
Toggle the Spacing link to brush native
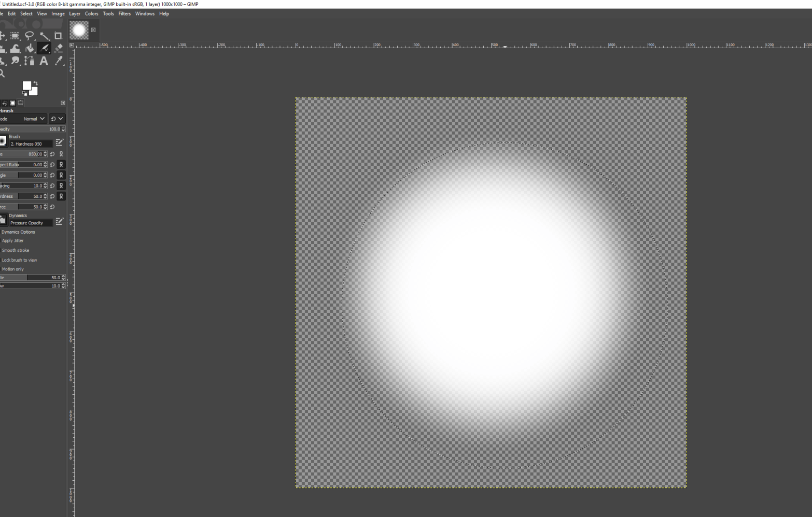[61, 185]
